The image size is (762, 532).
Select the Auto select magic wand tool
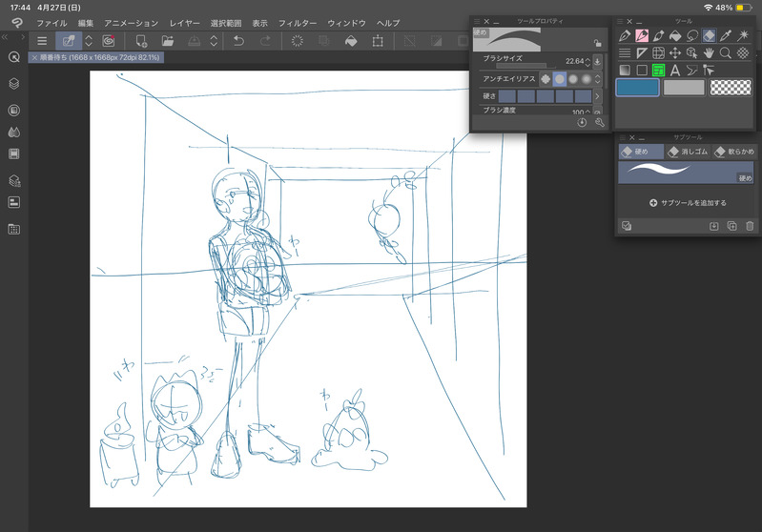pyautogui.click(x=743, y=35)
